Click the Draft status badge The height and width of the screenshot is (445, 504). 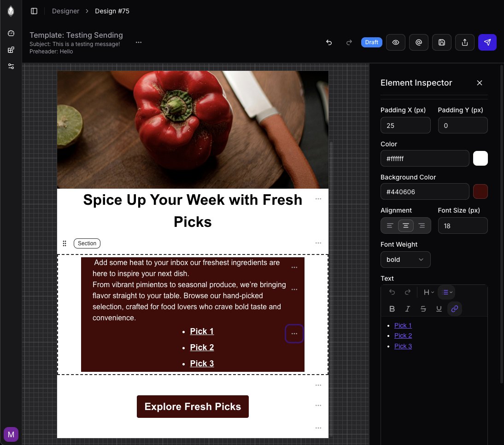[372, 42]
